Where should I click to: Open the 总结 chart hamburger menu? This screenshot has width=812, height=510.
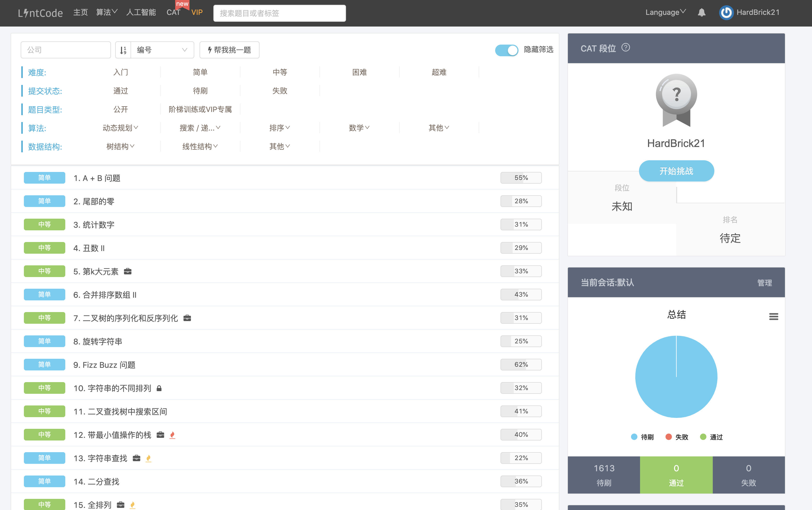(x=773, y=316)
